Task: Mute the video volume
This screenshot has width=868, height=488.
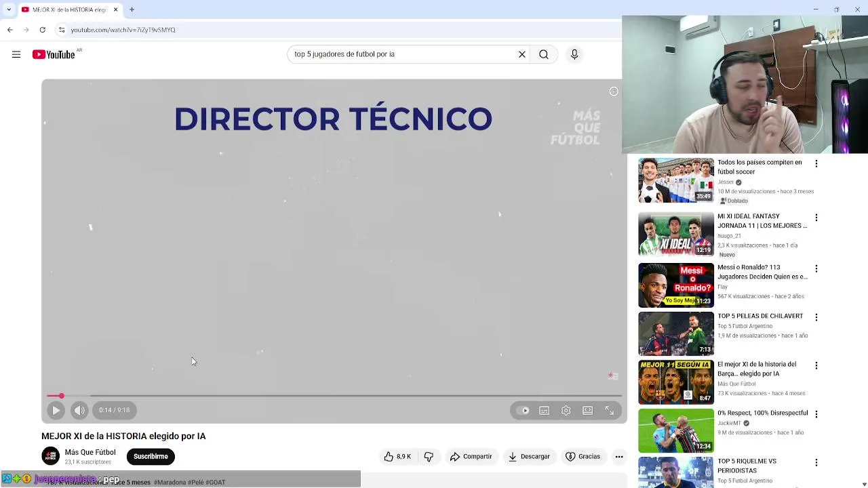Action: (x=79, y=410)
